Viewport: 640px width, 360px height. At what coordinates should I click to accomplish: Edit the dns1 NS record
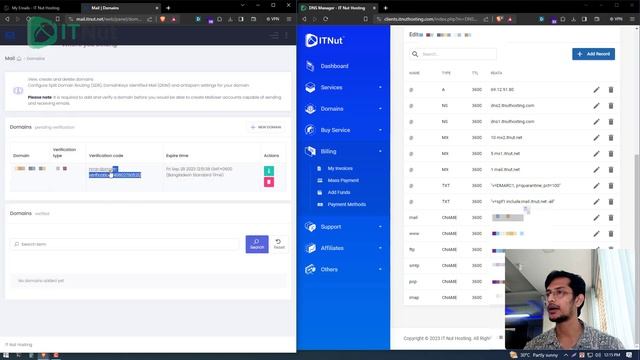click(x=596, y=122)
